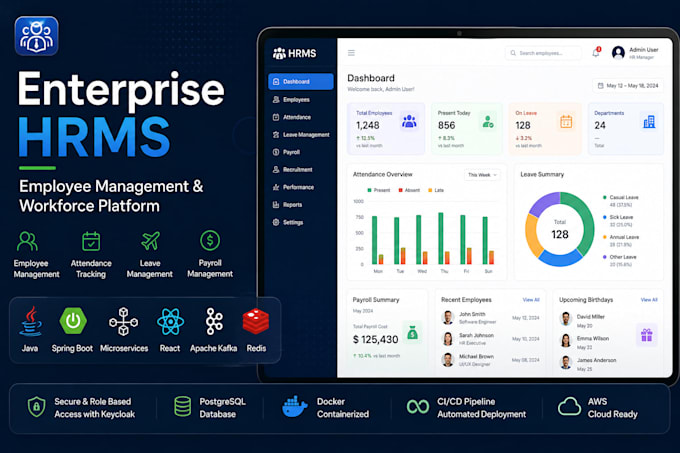Open the This Week dropdown
This screenshot has height=453, width=680.
[482, 175]
